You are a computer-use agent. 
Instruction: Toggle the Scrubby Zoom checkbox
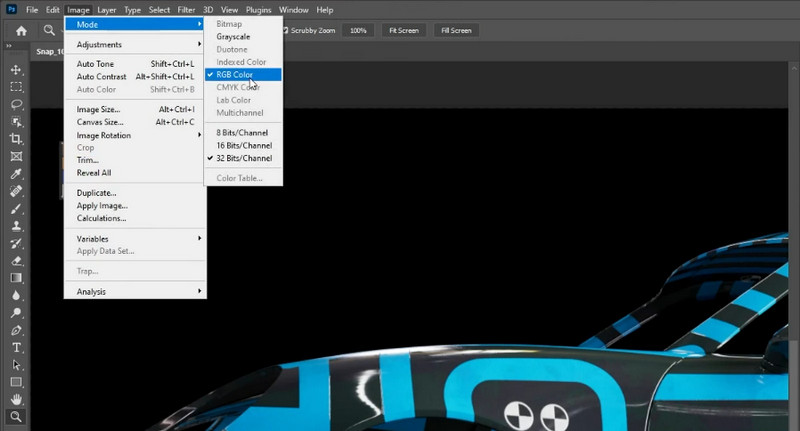click(286, 31)
